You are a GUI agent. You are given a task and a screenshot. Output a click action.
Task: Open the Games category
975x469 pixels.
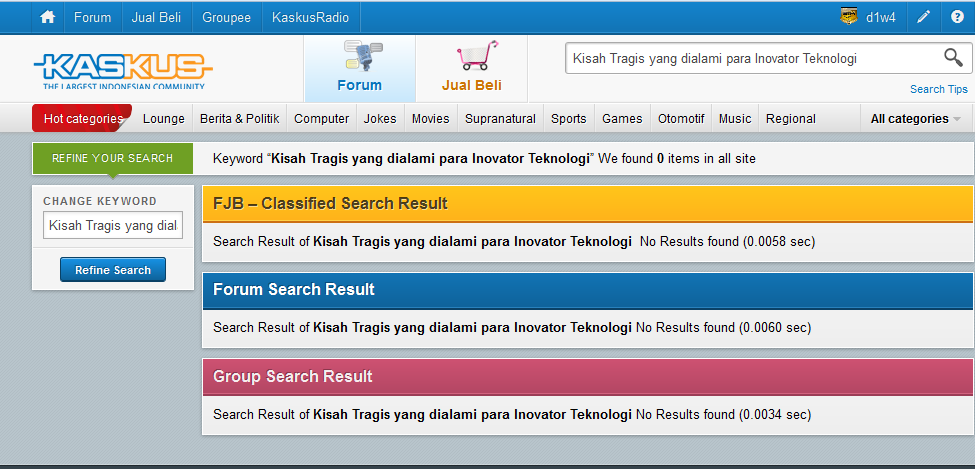622,119
